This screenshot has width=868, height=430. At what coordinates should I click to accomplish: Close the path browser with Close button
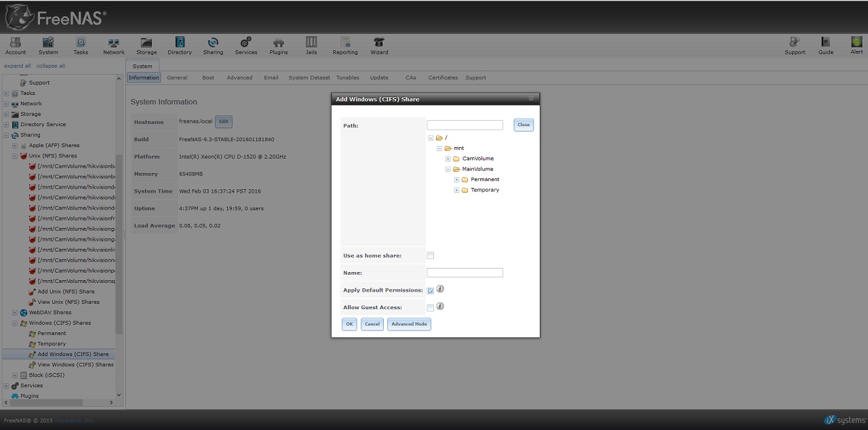click(x=524, y=125)
